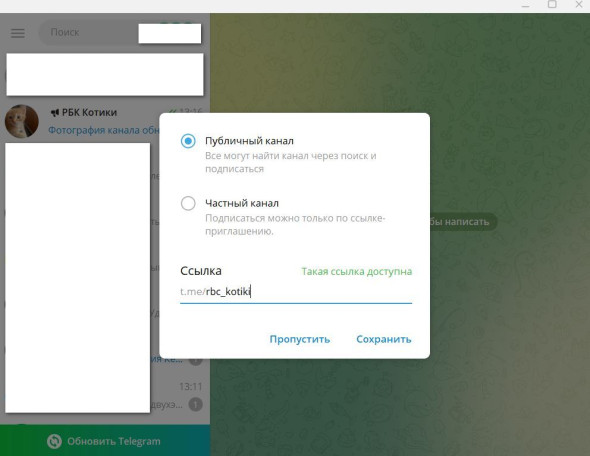Click Пропустить to skip link setup

pyautogui.click(x=300, y=339)
